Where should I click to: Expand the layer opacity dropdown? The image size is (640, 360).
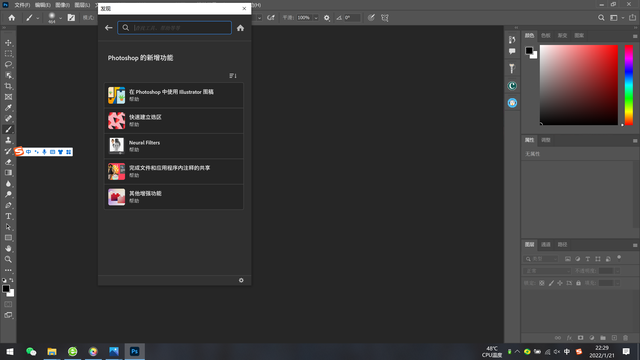coord(618,271)
